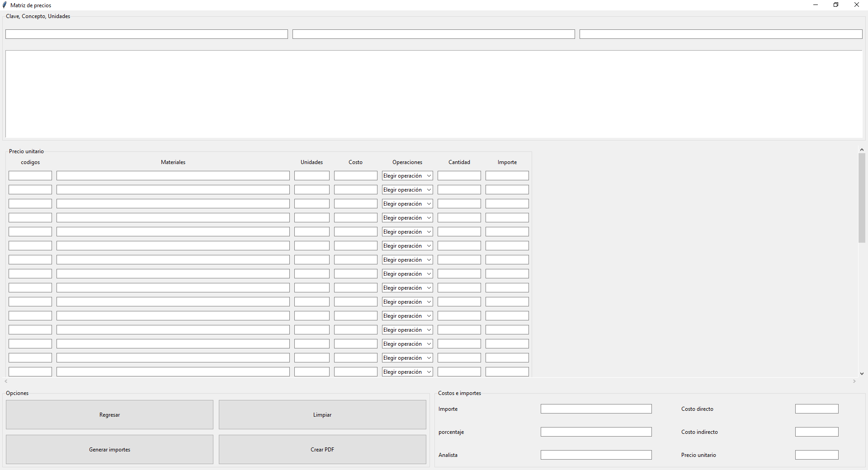868x470 pixels.
Task: Click the Analista label
Action: point(448,455)
